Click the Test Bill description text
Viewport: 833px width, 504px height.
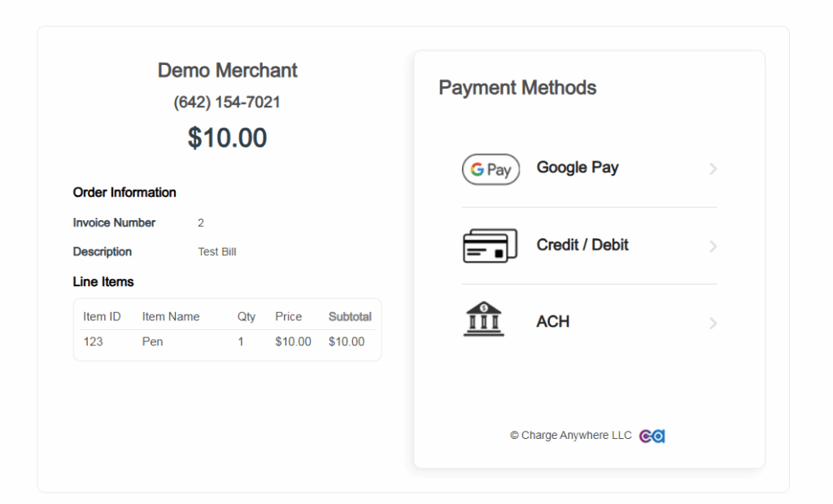point(217,252)
